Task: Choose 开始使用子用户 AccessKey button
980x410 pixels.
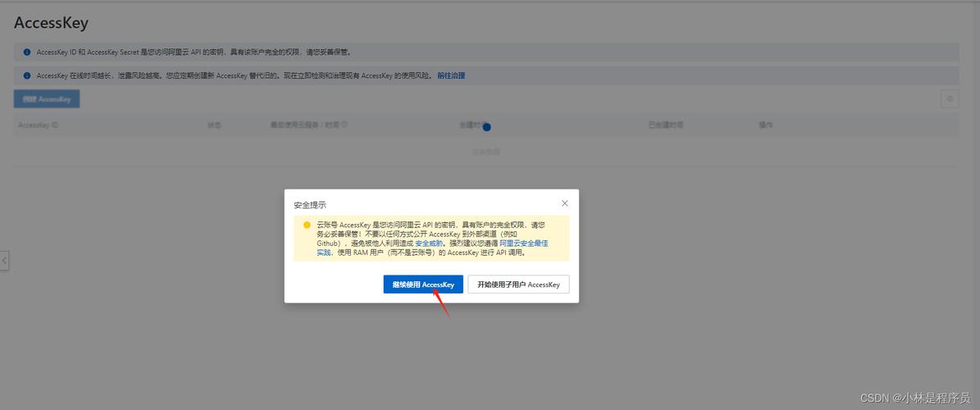Action: (x=518, y=285)
